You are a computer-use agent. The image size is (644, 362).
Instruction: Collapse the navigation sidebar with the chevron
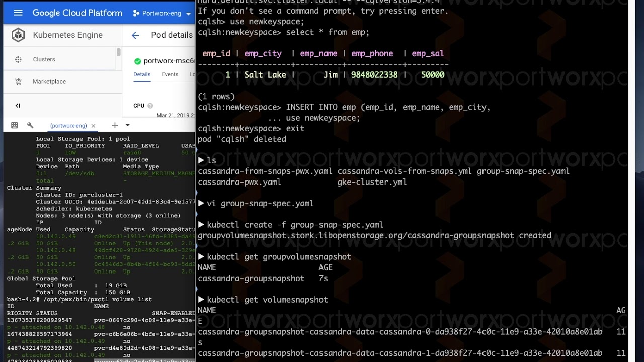pyautogui.click(x=18, y=106)
